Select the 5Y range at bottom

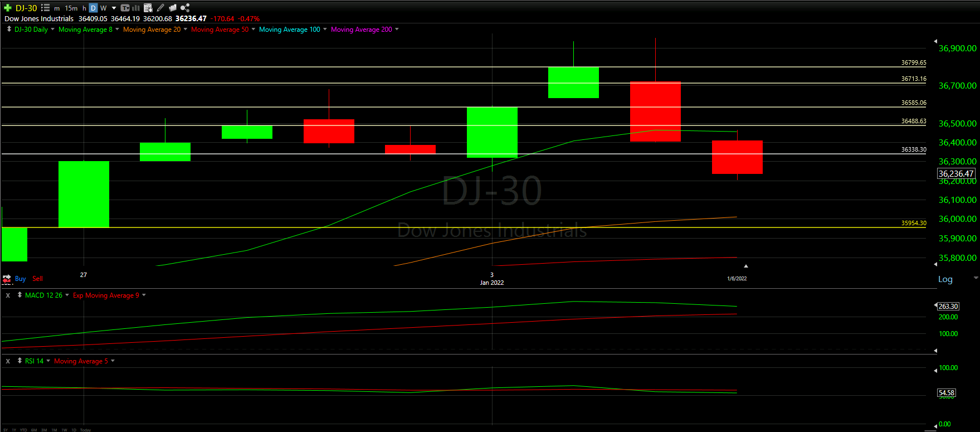coord(6,430)
